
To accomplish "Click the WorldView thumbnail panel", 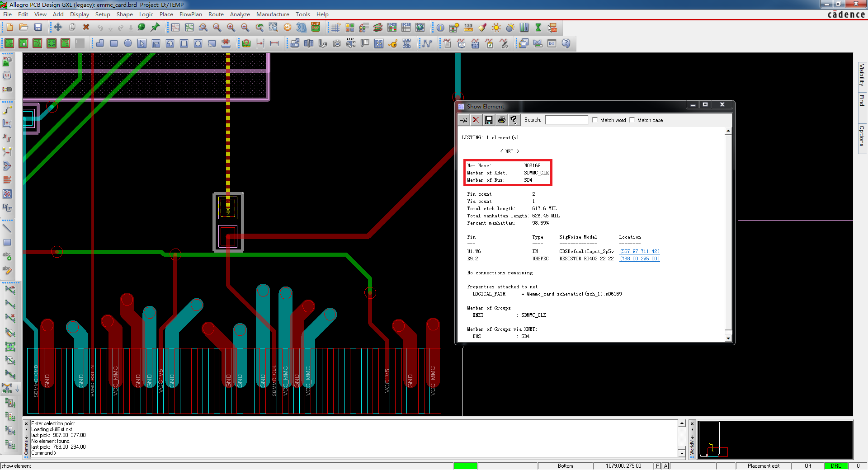I will coord(775,439).
